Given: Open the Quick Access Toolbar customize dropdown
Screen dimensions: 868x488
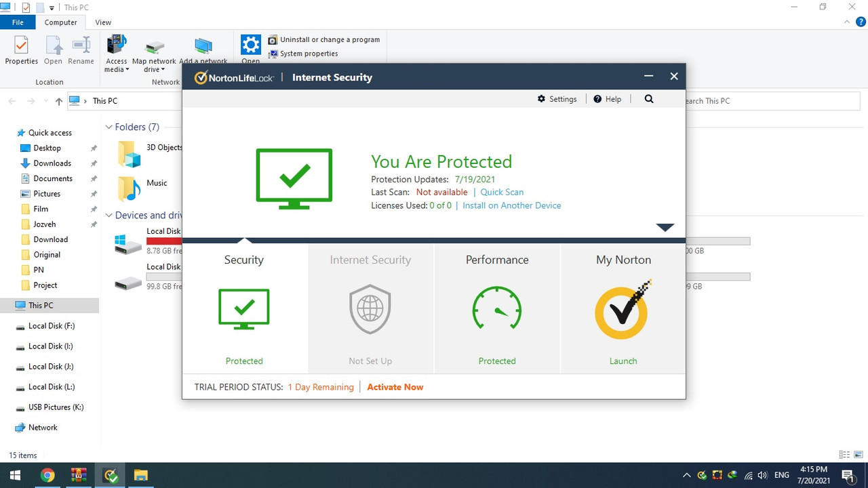Looking at the screenshot, I should click(x=52, y=8).
